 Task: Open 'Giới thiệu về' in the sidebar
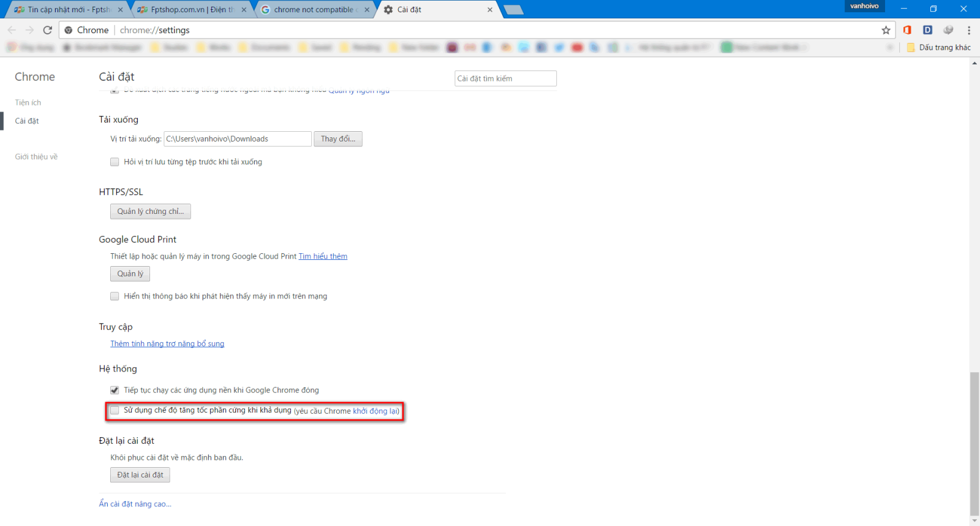(36, 156)
